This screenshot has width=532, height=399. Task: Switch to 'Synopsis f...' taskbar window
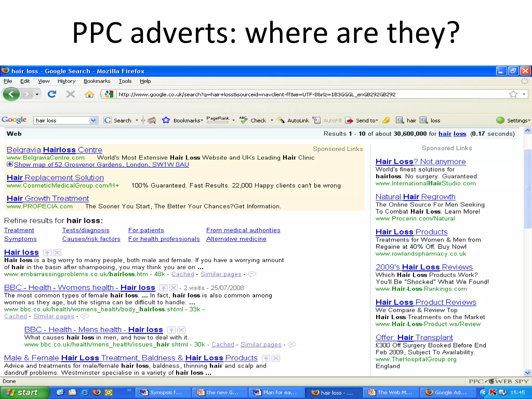(163, 393)
